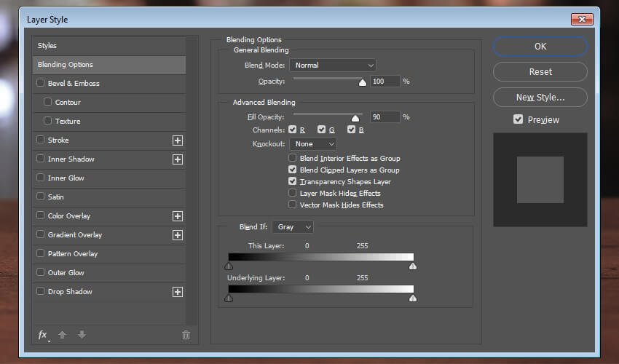Add another Gradient Overlay with plus icon
619x364 pixels.
[178, 235]
